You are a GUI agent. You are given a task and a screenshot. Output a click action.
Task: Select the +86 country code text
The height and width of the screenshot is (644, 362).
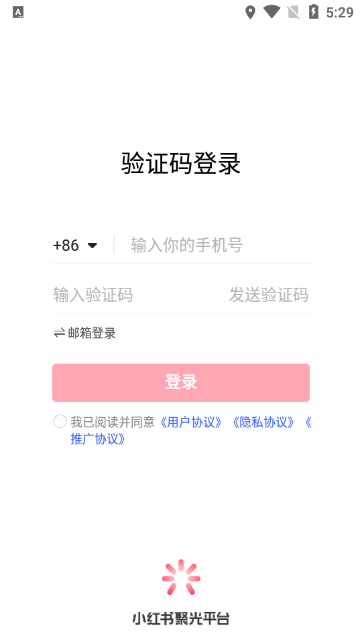(x=66, y=246)
